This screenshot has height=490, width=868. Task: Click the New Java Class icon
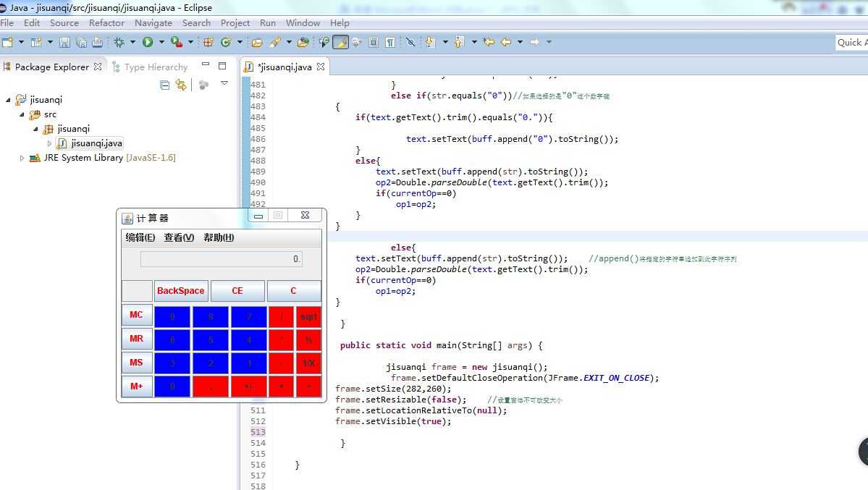tap(226, 42)
